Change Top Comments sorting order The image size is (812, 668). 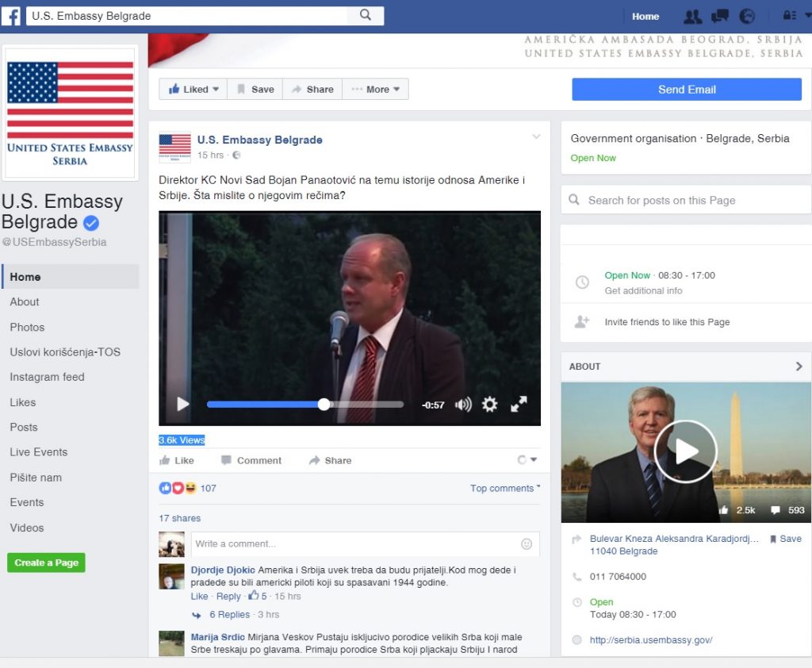(x=505, y=489)
